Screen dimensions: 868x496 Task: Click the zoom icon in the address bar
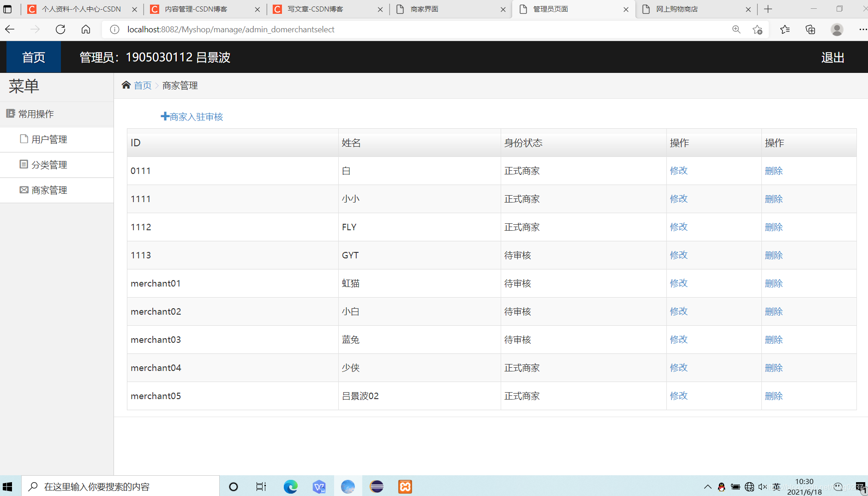point(736,29)
